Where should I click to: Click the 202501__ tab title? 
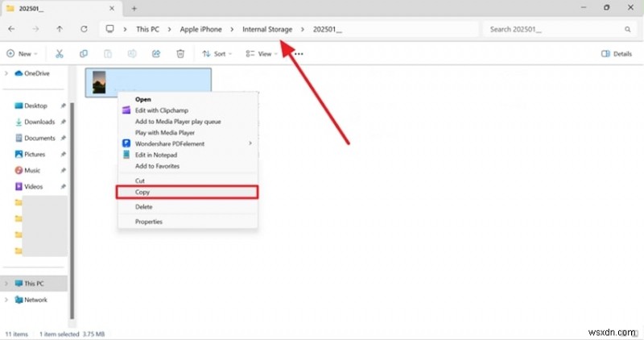tap(31, 8)
